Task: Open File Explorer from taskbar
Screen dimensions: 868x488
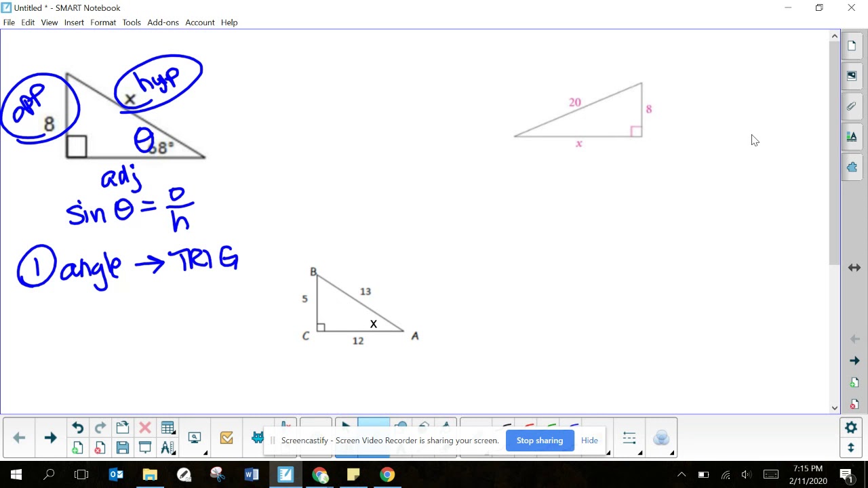Action: click(150, 474)
